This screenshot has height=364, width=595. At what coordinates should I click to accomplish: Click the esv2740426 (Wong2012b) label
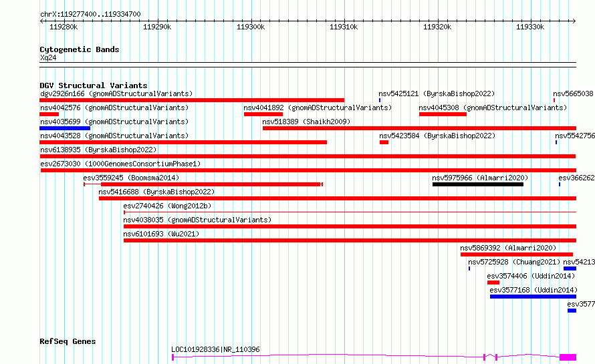167,206
